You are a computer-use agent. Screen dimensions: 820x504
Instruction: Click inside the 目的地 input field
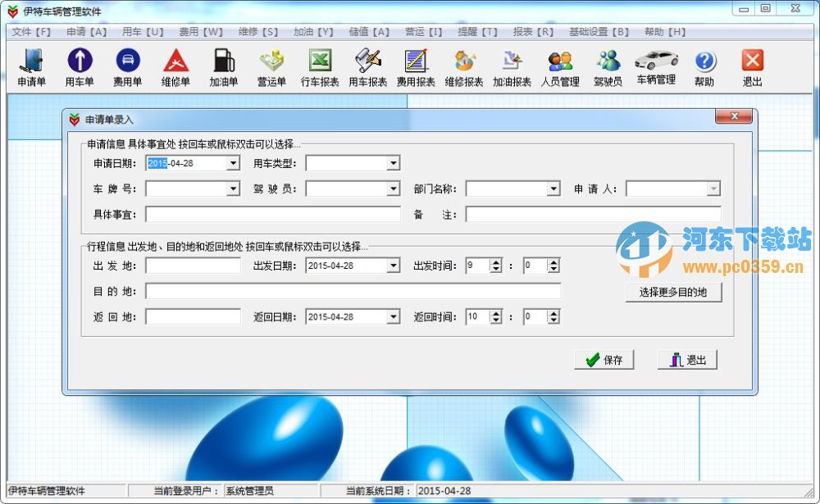tap(353, 290)
